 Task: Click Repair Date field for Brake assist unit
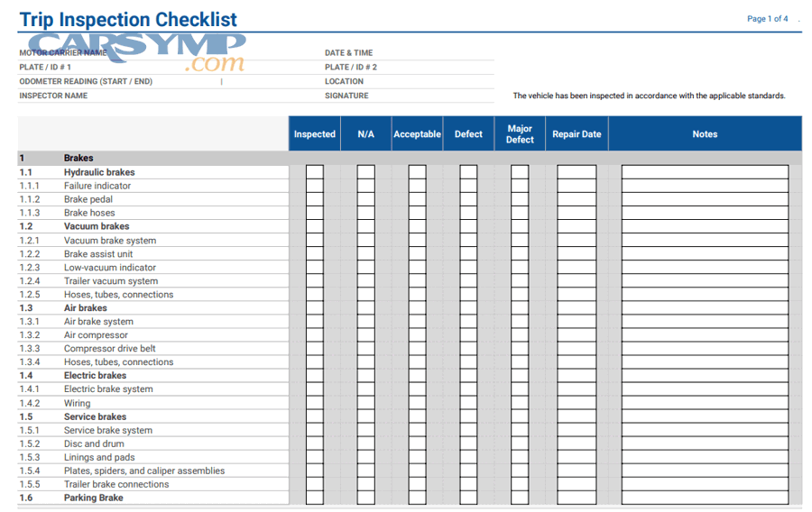[577, 254]
